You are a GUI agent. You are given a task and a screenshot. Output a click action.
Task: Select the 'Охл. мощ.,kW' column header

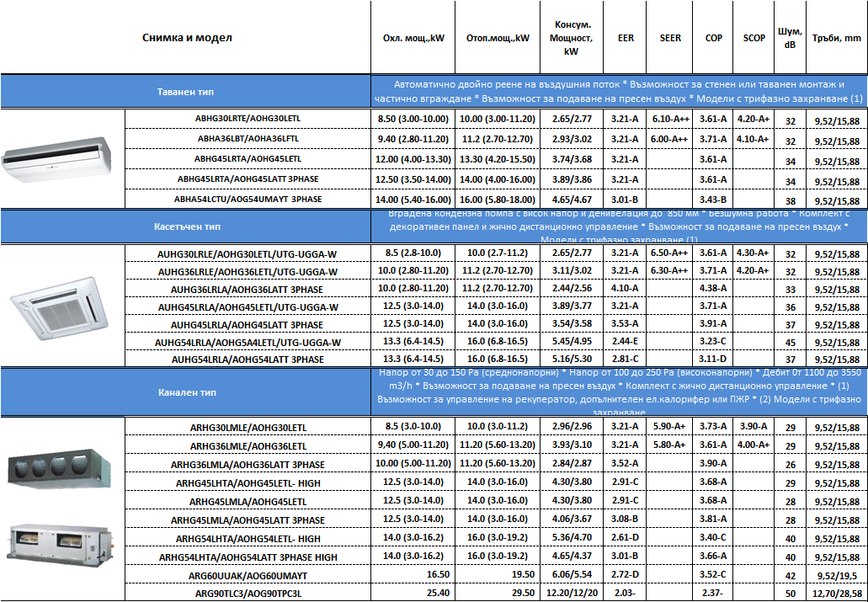413,39
